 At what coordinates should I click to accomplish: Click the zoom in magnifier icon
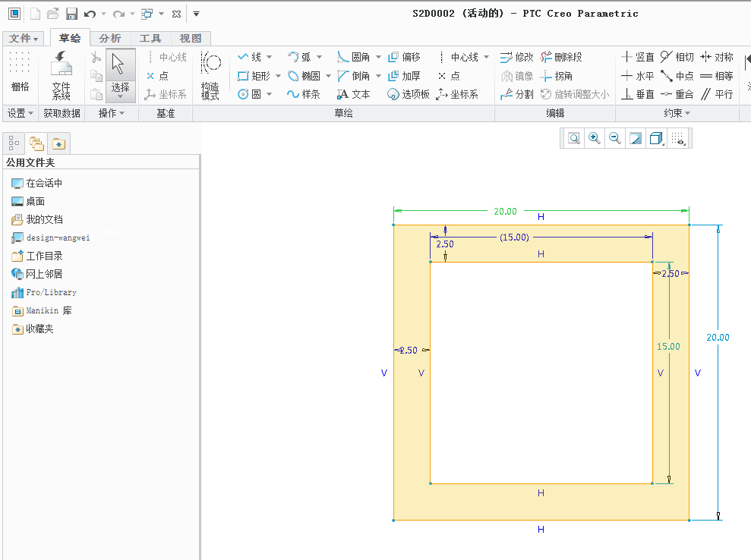click(x=595, y=139)
